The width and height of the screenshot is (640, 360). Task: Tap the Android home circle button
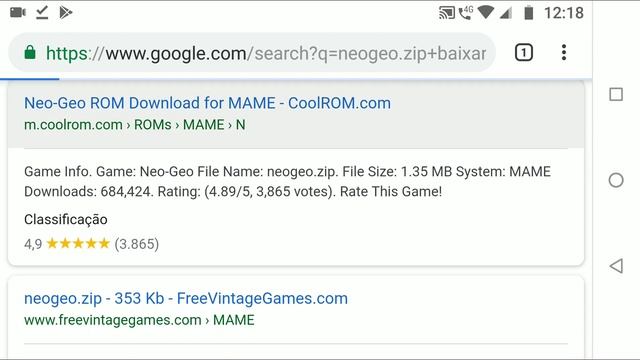click(616, 180)
